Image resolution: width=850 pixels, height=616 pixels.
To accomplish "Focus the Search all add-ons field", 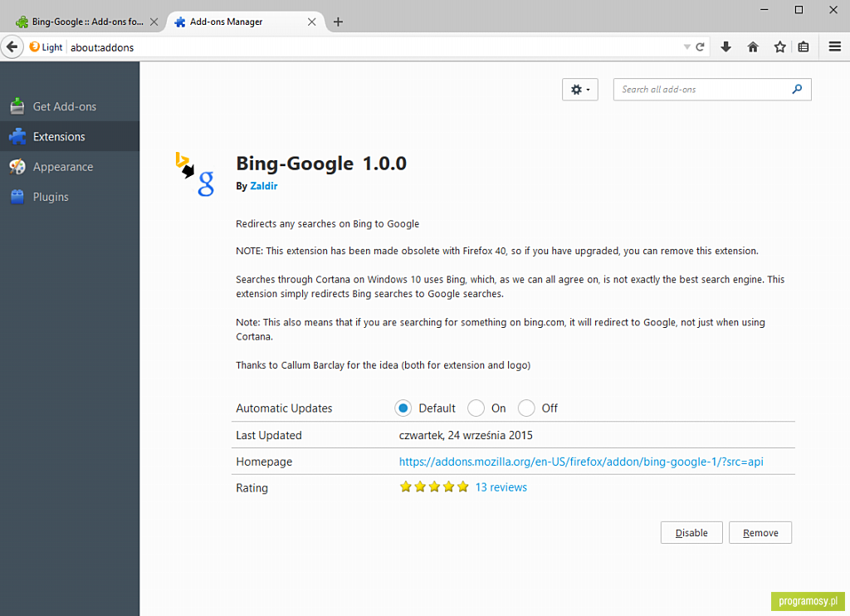I will (x=711, y=90).
